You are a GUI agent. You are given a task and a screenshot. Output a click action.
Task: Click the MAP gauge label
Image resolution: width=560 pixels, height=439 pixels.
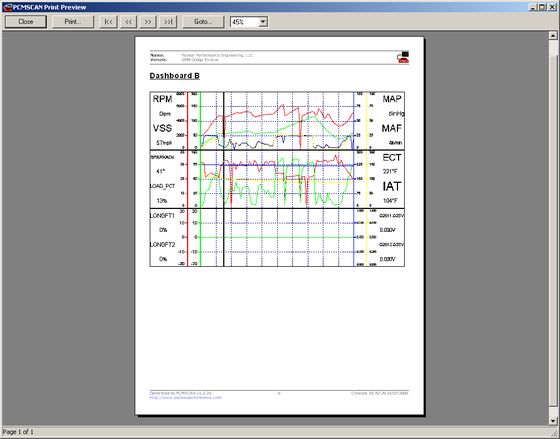click(392, 99)
